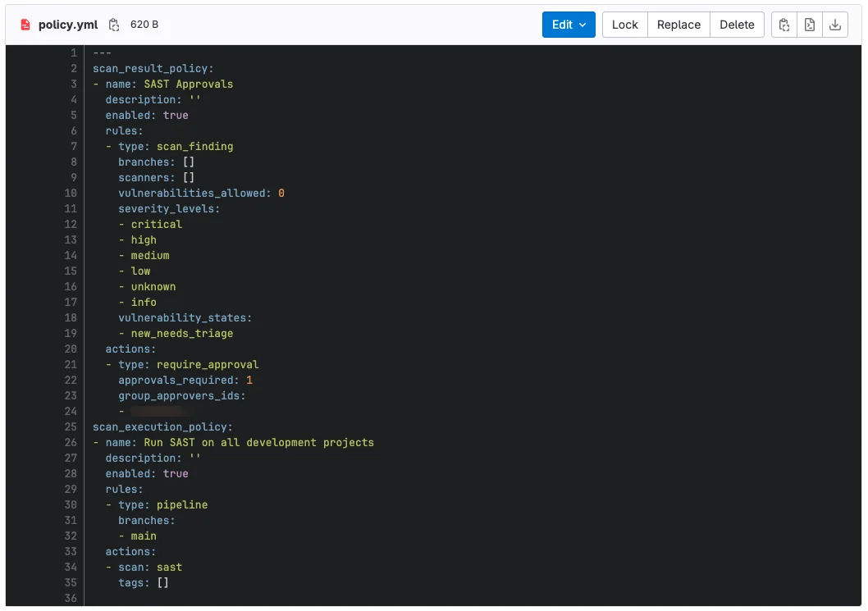The width and height of the screenshot is (868, 611).
Task: Select the policy.yml file name
Action: 68,25
